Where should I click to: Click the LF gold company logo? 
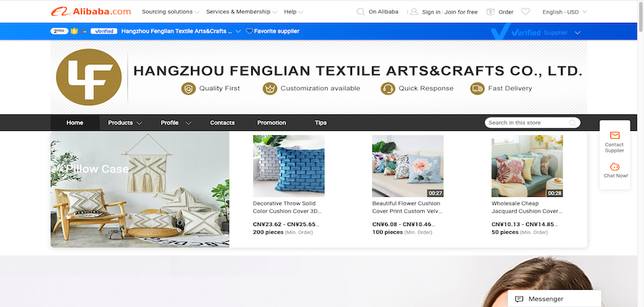(89, 77)
